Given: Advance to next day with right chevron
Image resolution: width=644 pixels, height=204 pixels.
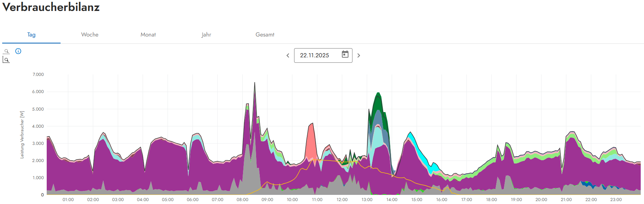Looking at the screenshot, I should coord(359,55).
